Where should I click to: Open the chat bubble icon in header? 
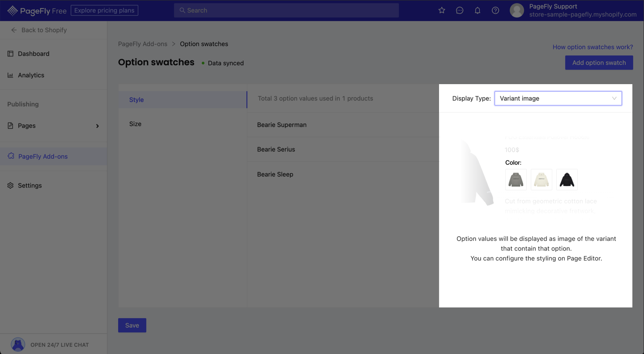(460, 10)
